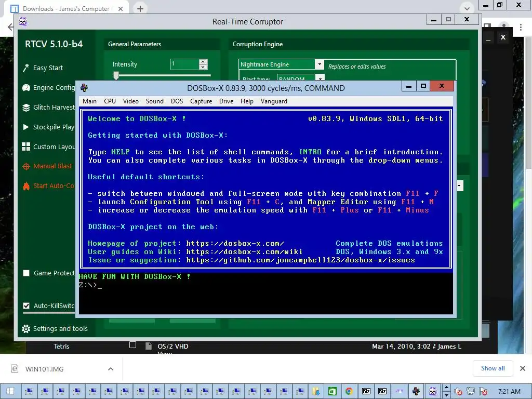Viewport: 532px width, 399px height.
Task: Open DOSBox-X Drive menu
Action: tap(226, 101)
